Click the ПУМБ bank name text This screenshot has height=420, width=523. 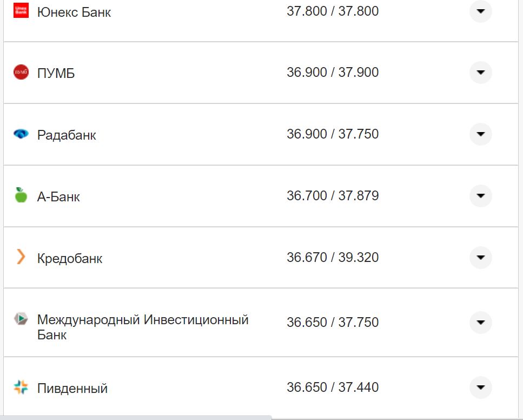point(55,73)
